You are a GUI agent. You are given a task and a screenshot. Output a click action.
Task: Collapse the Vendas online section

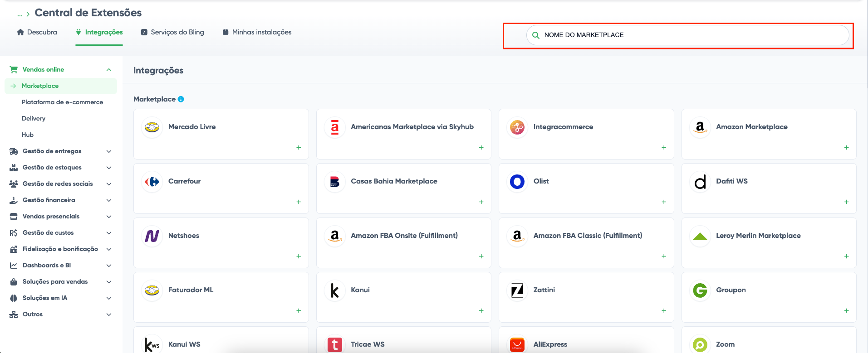(x=109, y=70)
